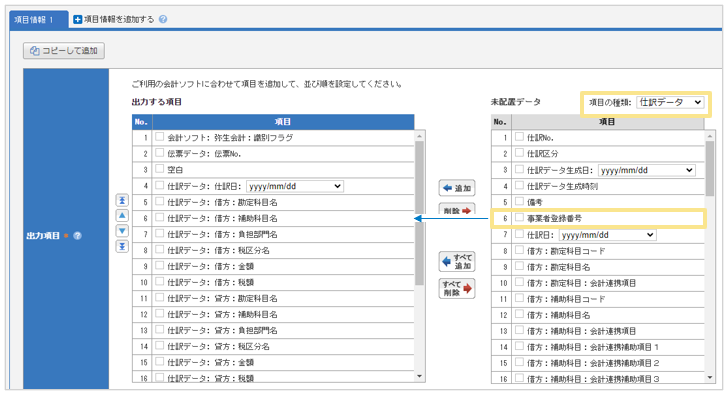This screenshot has width=728, height=395.
Task: Check 仕訳データ: 貸方：勘定科目名 checkbox
Action: (x=160, y=297)
